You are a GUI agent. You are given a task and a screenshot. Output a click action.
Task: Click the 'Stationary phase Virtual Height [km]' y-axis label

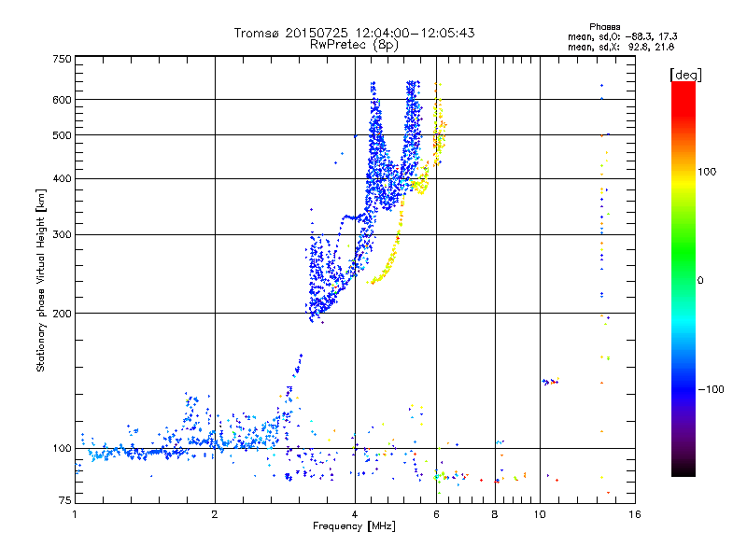point(41,281)
